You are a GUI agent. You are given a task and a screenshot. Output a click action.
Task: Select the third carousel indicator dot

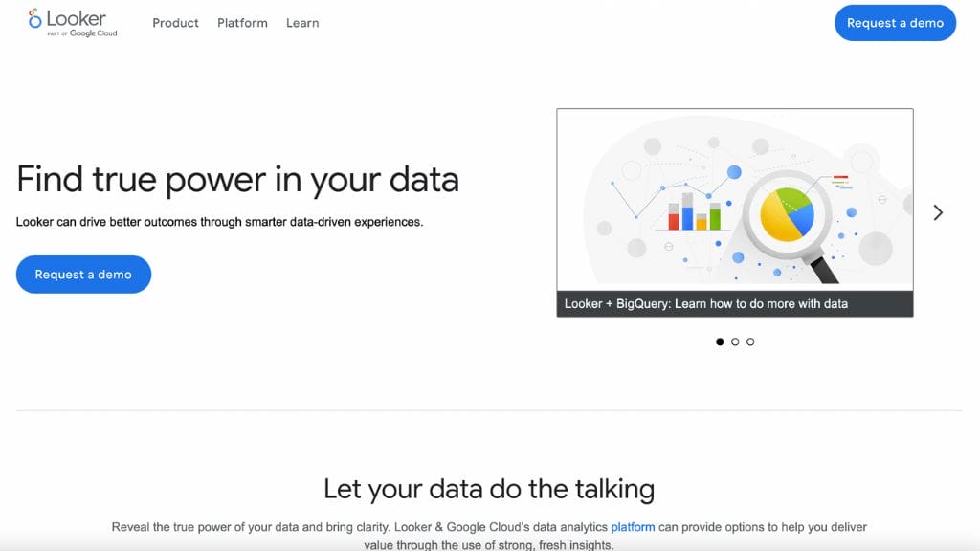(750, 342)
